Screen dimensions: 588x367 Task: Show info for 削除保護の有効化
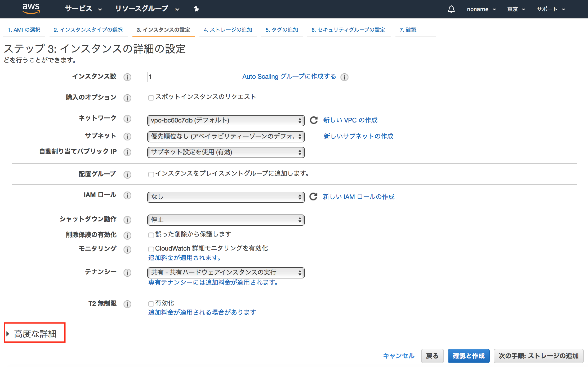127,235
